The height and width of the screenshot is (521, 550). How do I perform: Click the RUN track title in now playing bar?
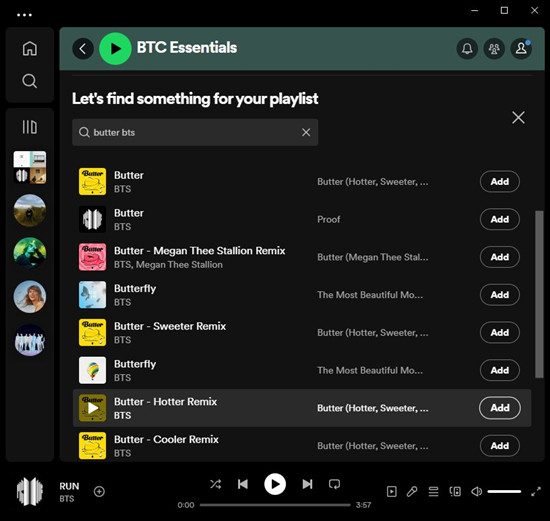click(x=69, y=486)
